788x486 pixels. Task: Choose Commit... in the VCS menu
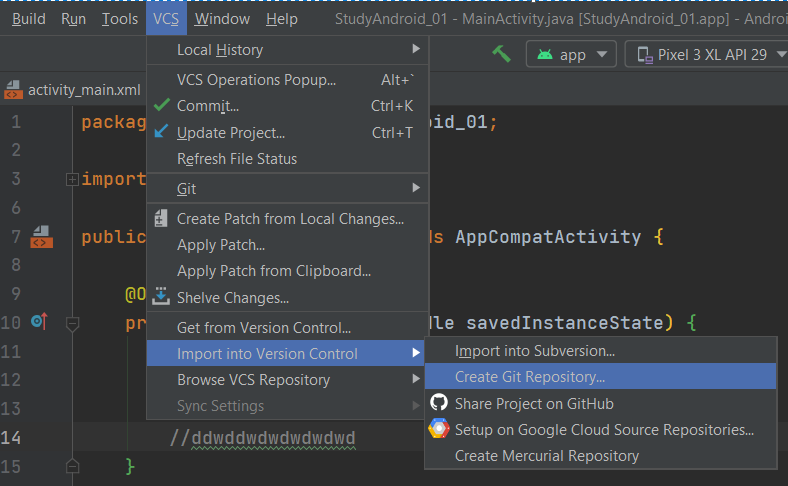coord(287,106)
